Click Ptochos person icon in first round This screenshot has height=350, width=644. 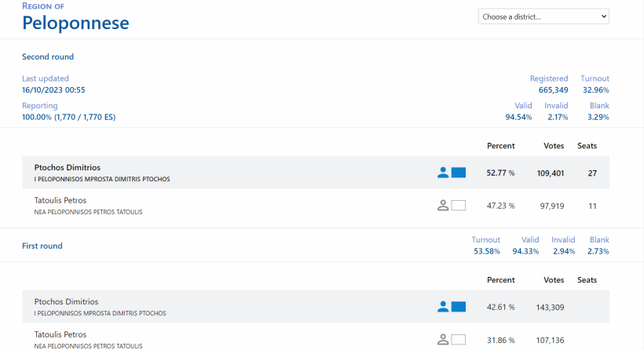point(443,307)
